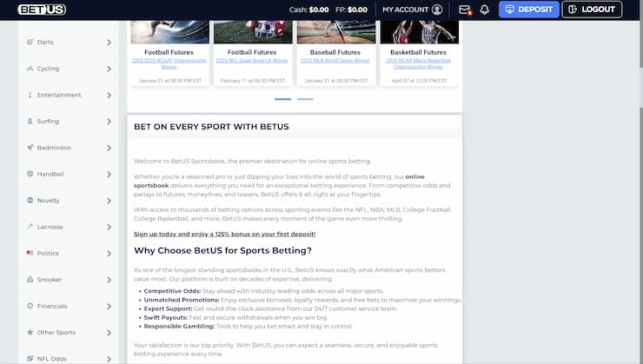Click the BetUS logo in header
This screenshot has height=364, width=643.
(x=42, y=10)
